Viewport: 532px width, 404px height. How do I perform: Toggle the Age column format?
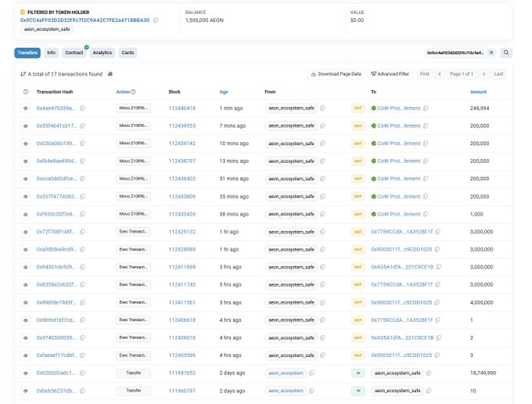224,92
